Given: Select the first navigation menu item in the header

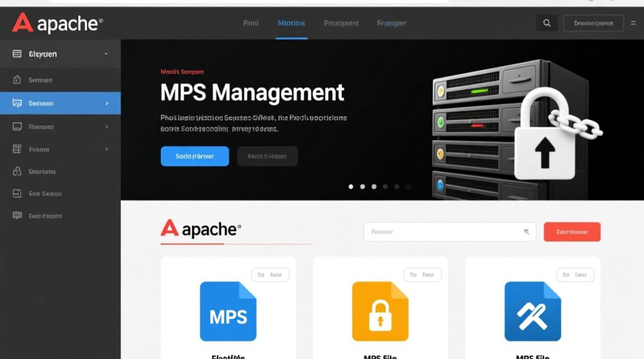Looking at the screenshot, I should (x=251, y=22).
